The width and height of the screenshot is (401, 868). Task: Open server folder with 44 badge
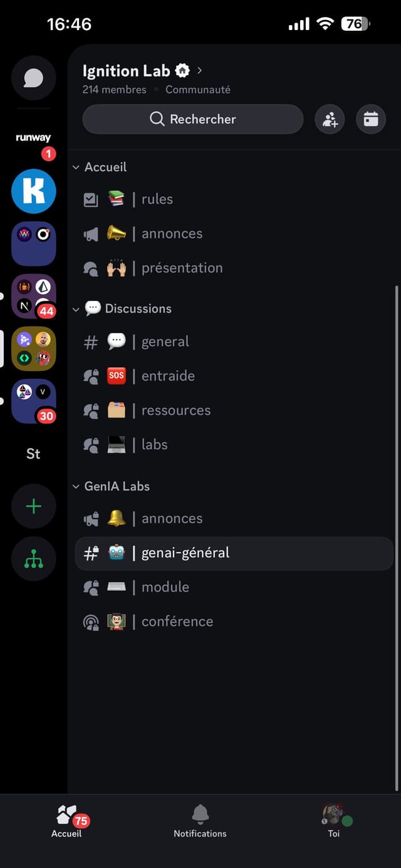click(34, 296)
